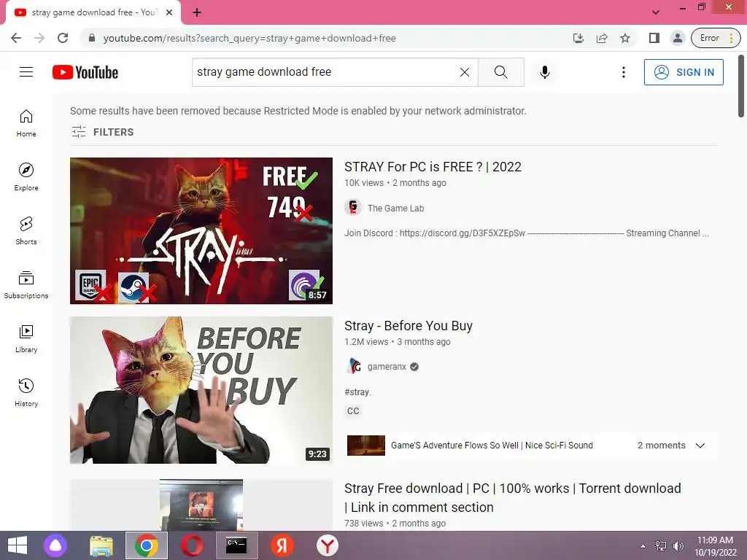Open the Chrome profile avatar
The height and width of the screenshot is (560, 747).
[677, 38]
